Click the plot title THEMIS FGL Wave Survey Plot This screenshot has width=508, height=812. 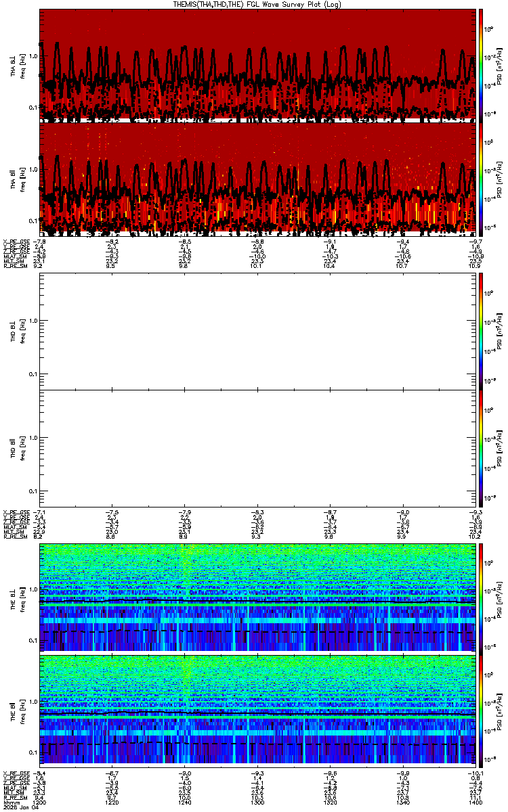(257, 4)
